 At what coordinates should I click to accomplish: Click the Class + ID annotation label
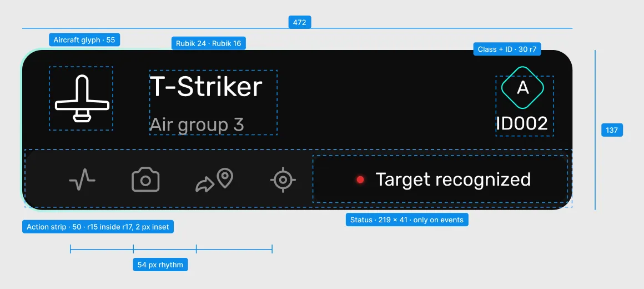[507, 49]
